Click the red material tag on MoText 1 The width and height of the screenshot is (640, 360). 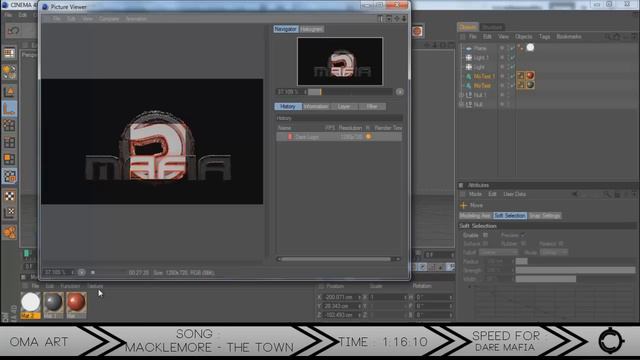[530, 76]
